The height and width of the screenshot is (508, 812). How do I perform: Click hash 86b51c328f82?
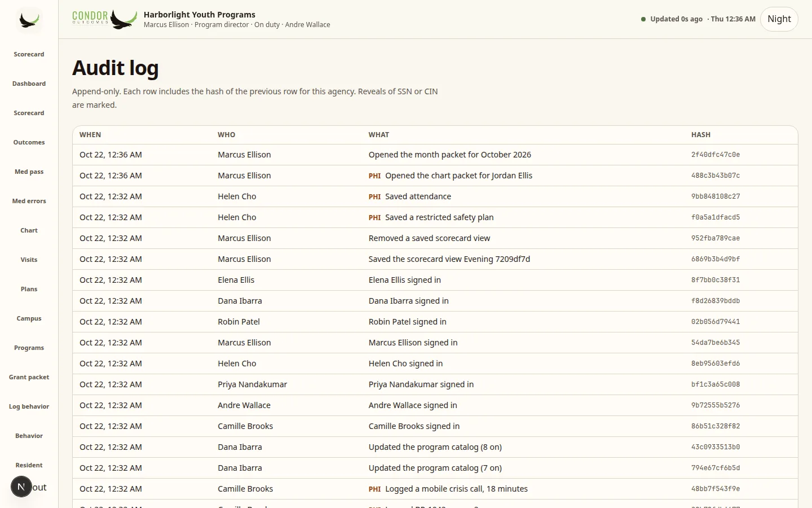(x=716, y=426)
